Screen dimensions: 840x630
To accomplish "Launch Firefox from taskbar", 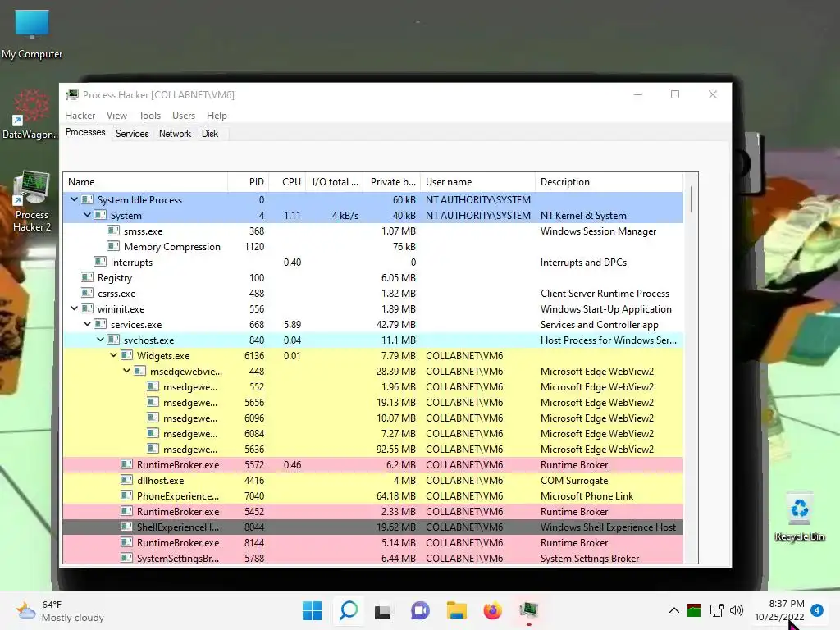I will (492, 610).
